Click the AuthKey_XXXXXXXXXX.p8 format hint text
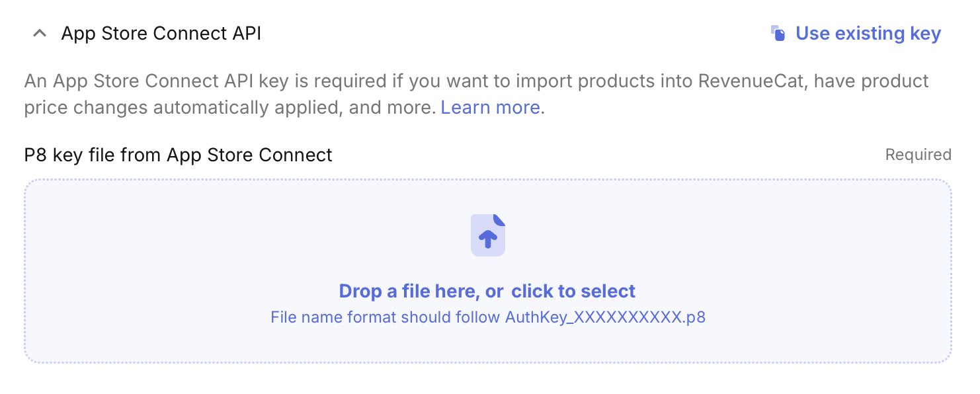This screenshot has height=394, width=980. coord(487,317)
